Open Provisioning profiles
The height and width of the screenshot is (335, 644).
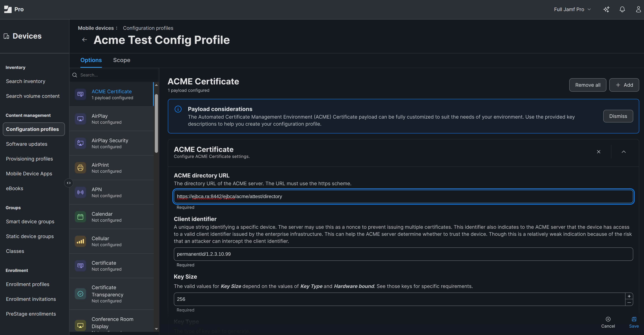coord(29,159)
